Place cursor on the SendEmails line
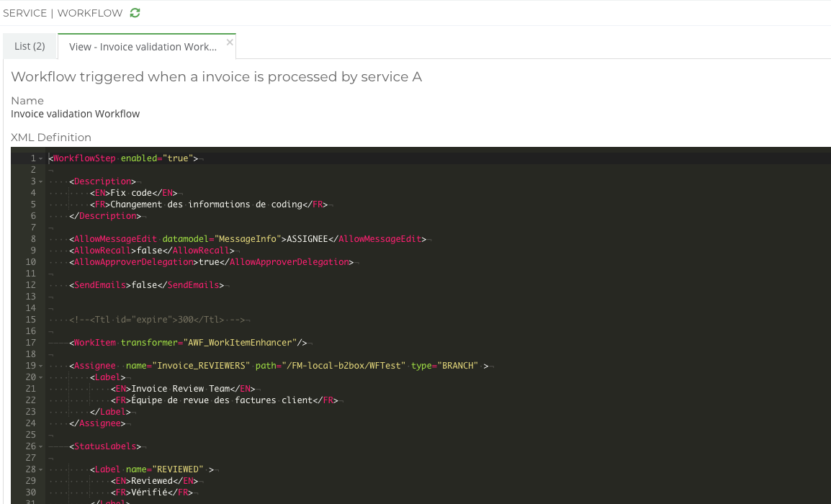The height and width of the screenshot is (504, 831). tap(144, 284)
